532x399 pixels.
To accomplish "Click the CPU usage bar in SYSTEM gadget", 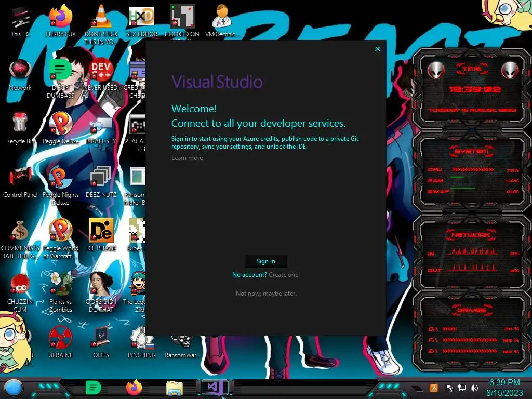I will (x=473, y=169).
